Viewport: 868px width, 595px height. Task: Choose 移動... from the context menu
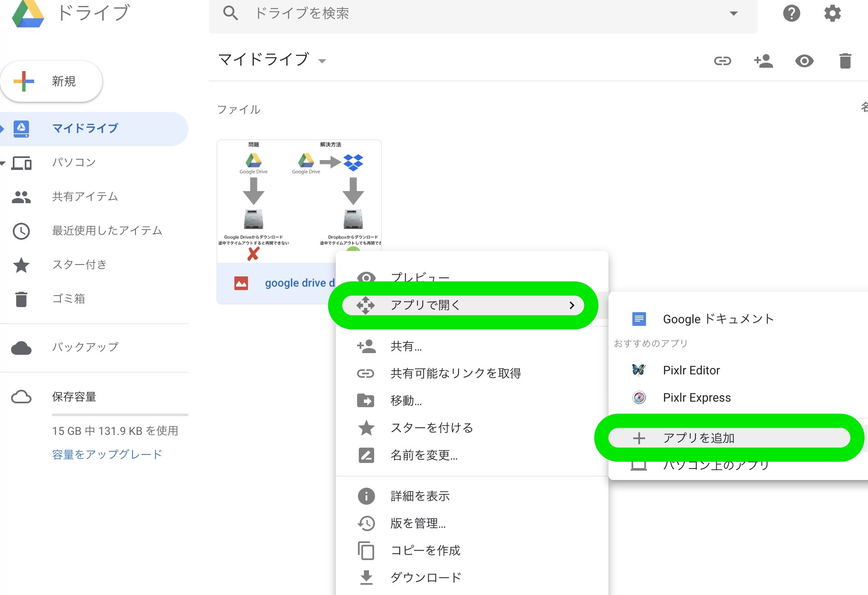[x=472, y=401]
